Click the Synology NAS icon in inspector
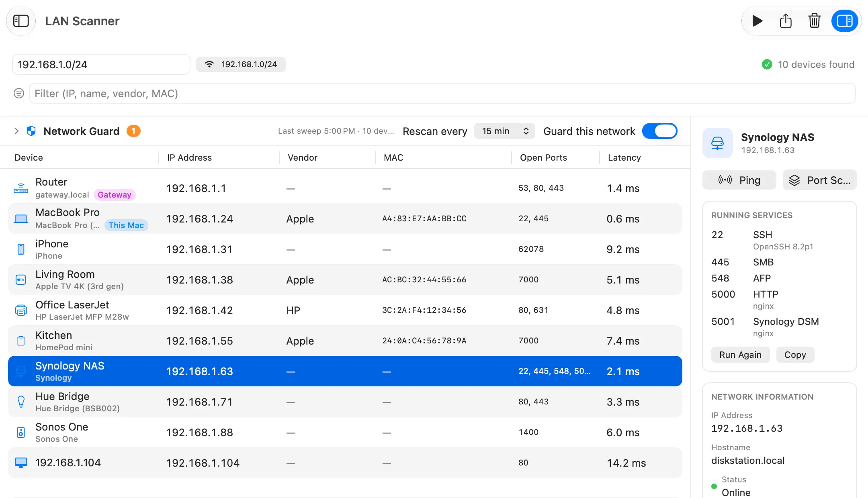This screenshot has width=868, height=498. coord(718,143)
